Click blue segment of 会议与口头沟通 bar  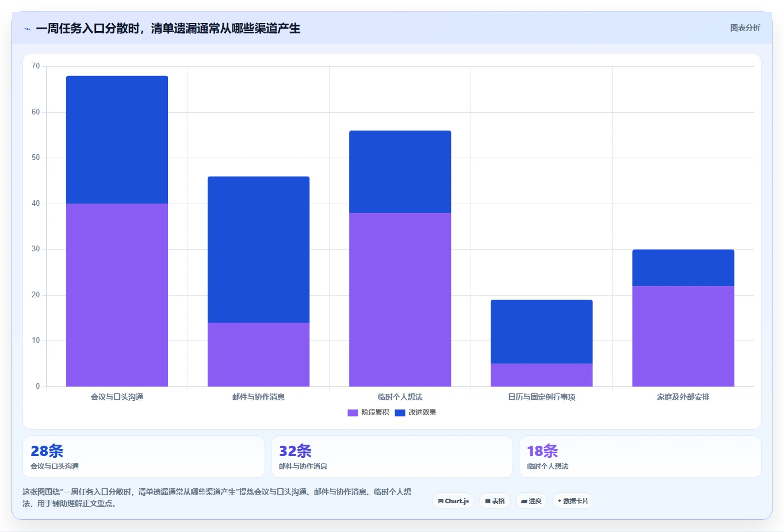click(x=117, y=140)
